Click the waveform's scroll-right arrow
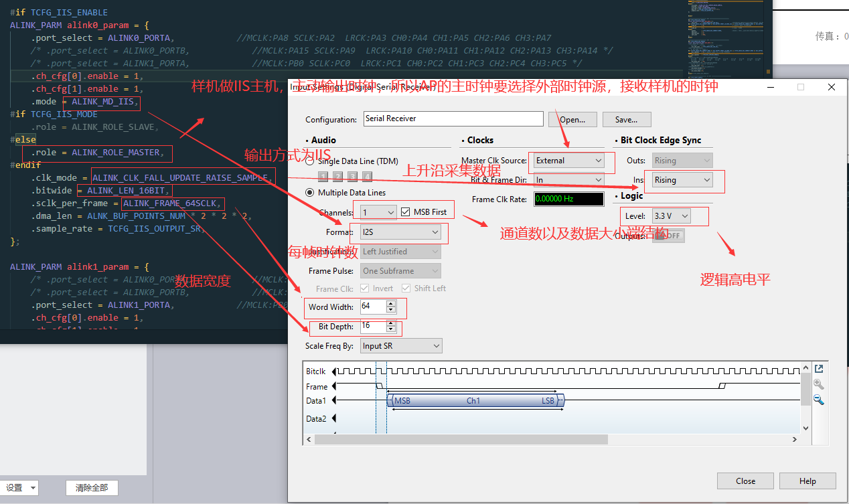 click(795, 440)
